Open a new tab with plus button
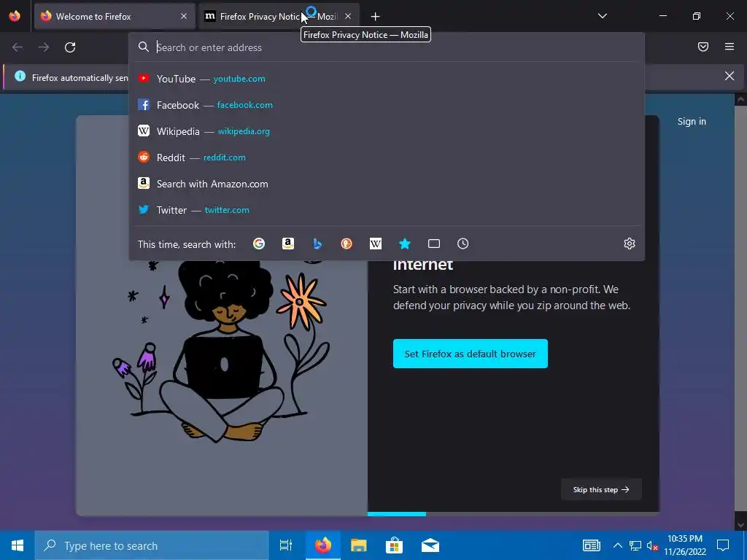 pyautogui.click(x=376, y=17)
